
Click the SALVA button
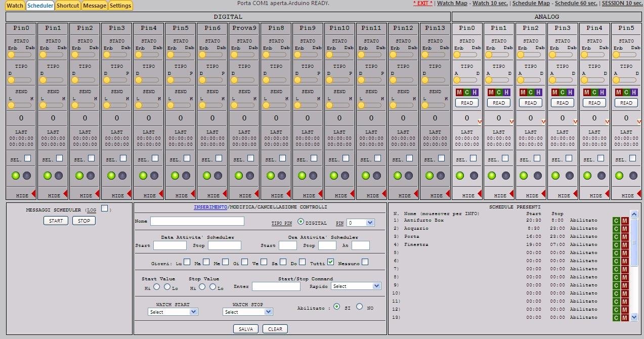[x=245, y=328]
